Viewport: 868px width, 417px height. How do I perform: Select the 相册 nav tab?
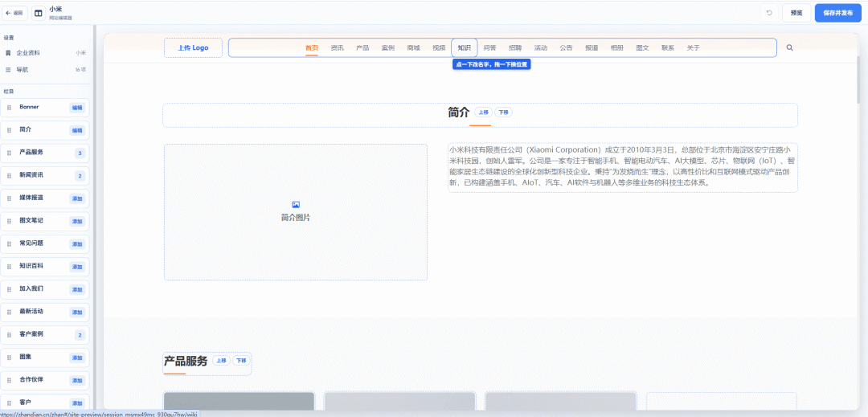click(617, 48)
